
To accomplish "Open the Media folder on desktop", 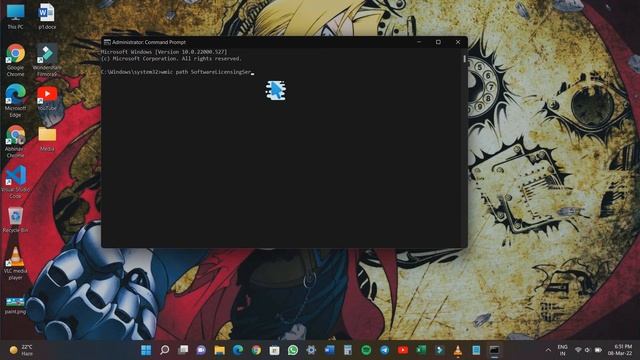I will [47, 139].
